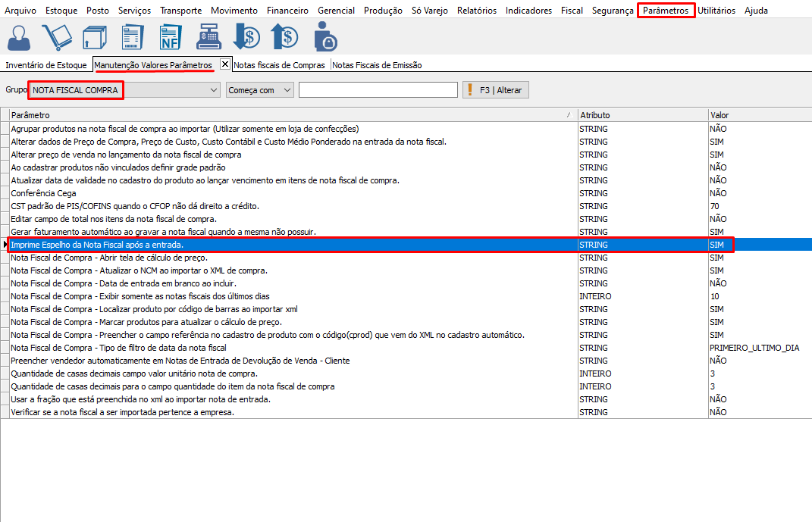The width and height of the screenshot is (812, 522).
Task: Close the Manutenção Valores Parâmetros tab
Action: [225, 64]
